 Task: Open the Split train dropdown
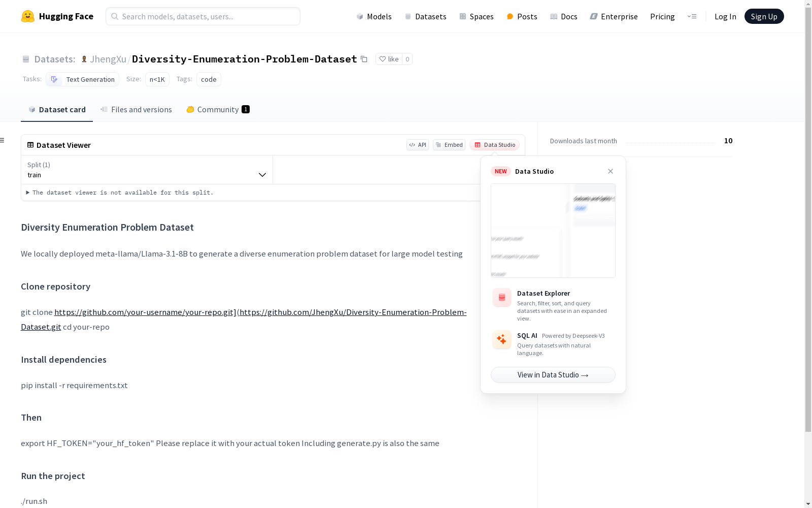[x=147, y=170]
